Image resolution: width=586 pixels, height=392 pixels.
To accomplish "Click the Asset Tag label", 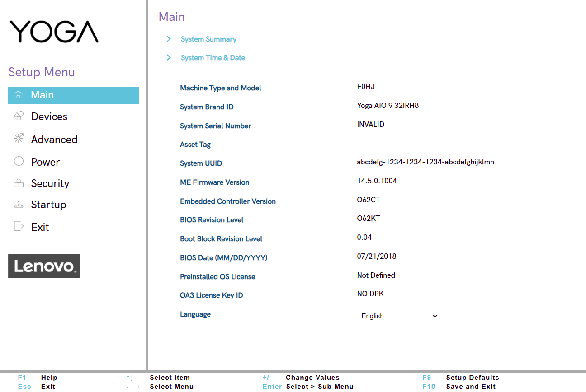I will click(195, 145).
